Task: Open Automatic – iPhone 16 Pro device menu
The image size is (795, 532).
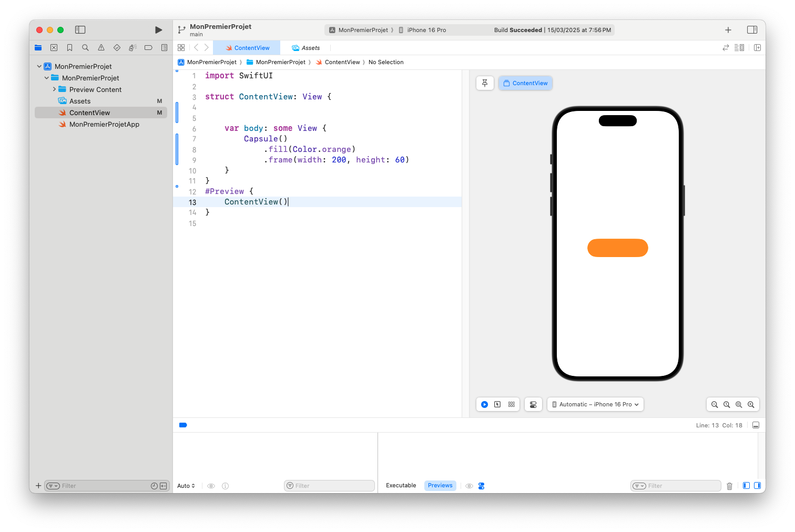Action: 595,404
